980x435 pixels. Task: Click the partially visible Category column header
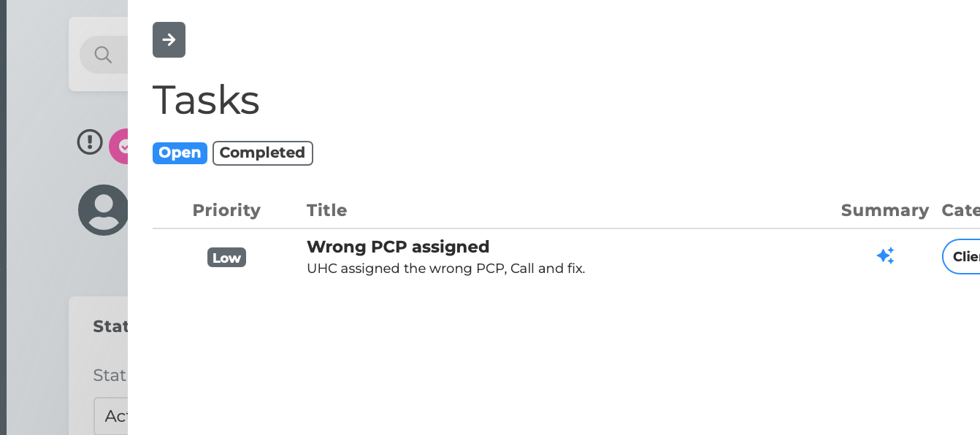pos(960,210)
